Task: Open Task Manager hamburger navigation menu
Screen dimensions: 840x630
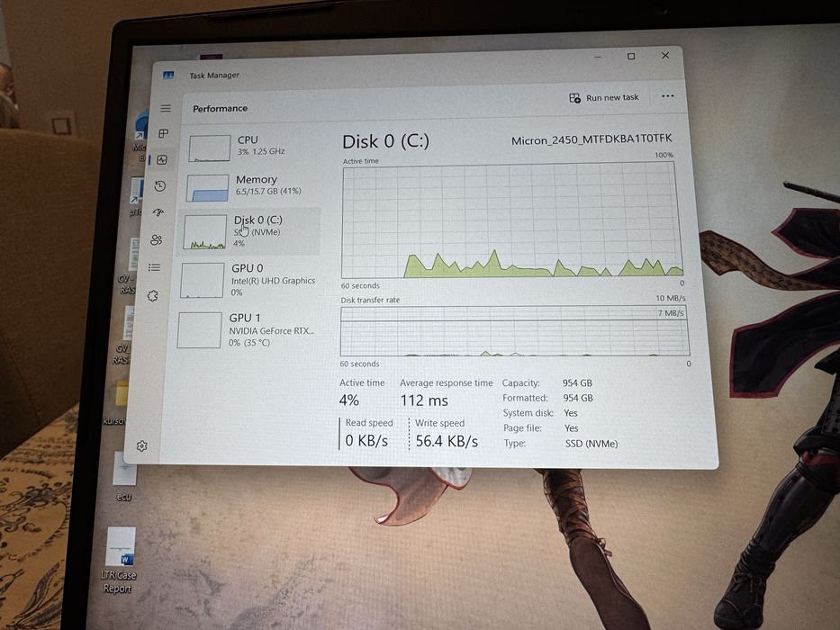Action: [x=166, y=108]
